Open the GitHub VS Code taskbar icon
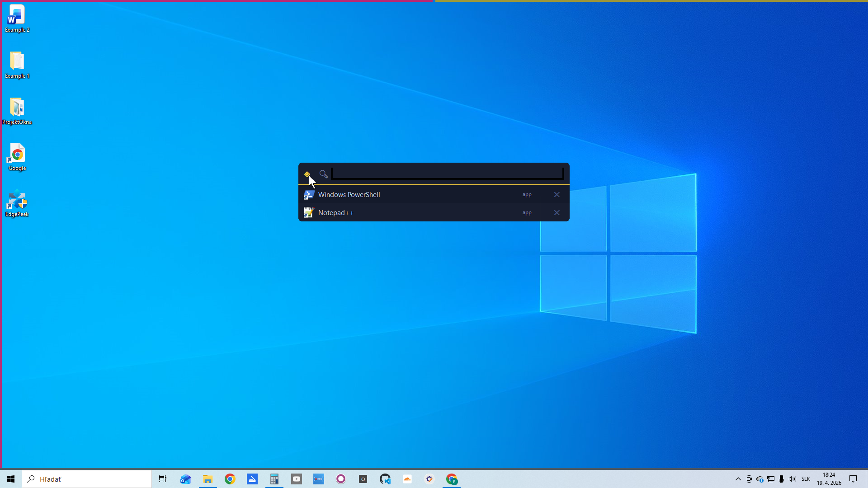Viewport: 868px width, 488px height. click(385, 479)
